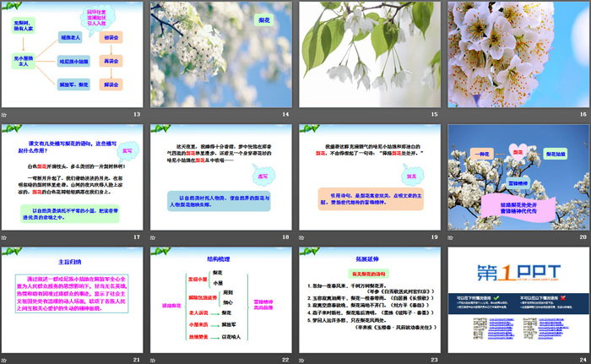Viewport: 591px width, 364px height.
Task: Click animation star icon under slide 13
Action: (5, 114)
